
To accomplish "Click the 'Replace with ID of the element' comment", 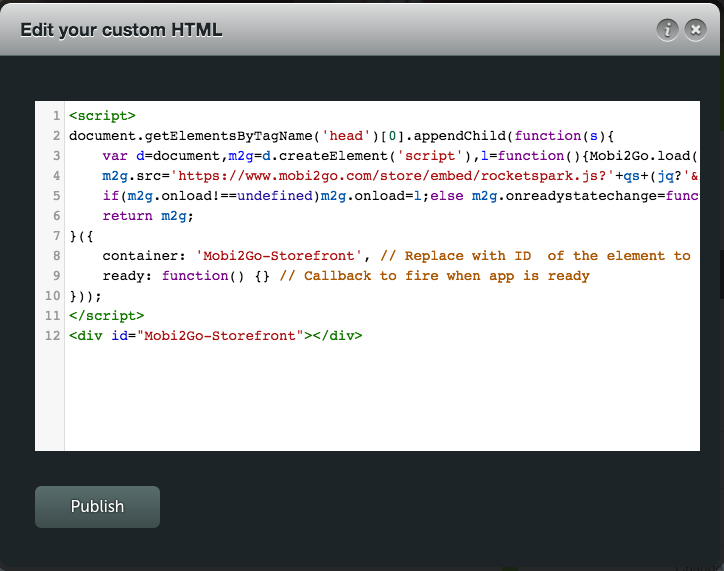I will click(x=536, y=256).
